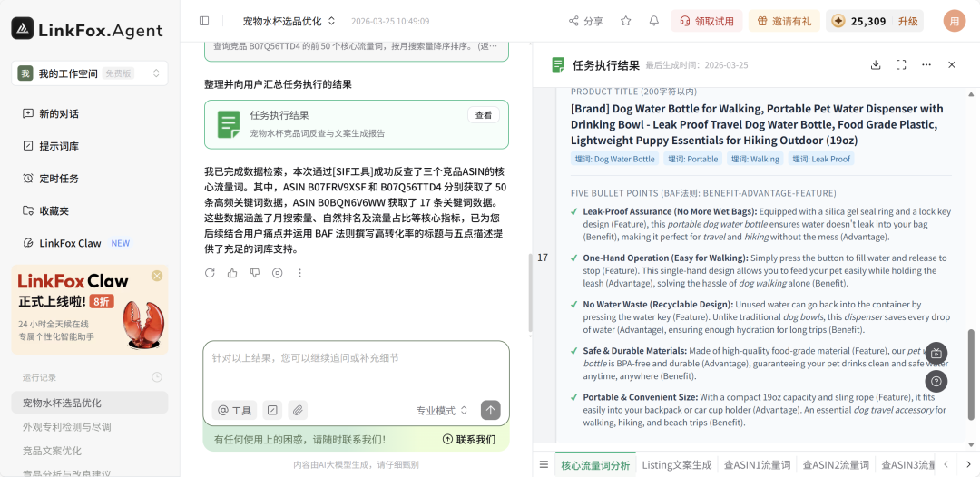Thumbs up the summary response
The height and width of the screenshot is (477, 980).
232,273
